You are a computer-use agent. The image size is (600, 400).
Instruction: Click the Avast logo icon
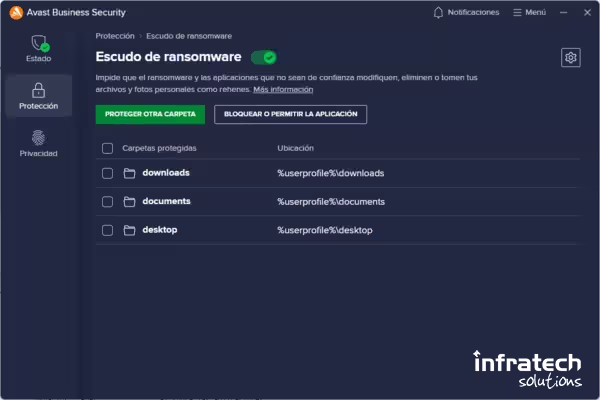(16, 13)
